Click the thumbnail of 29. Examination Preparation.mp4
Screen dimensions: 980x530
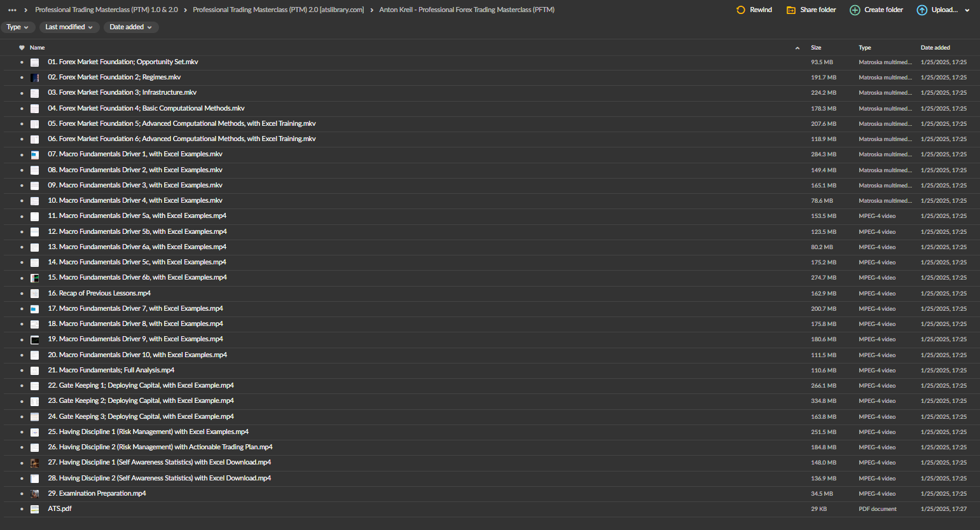tap(35, 494)
